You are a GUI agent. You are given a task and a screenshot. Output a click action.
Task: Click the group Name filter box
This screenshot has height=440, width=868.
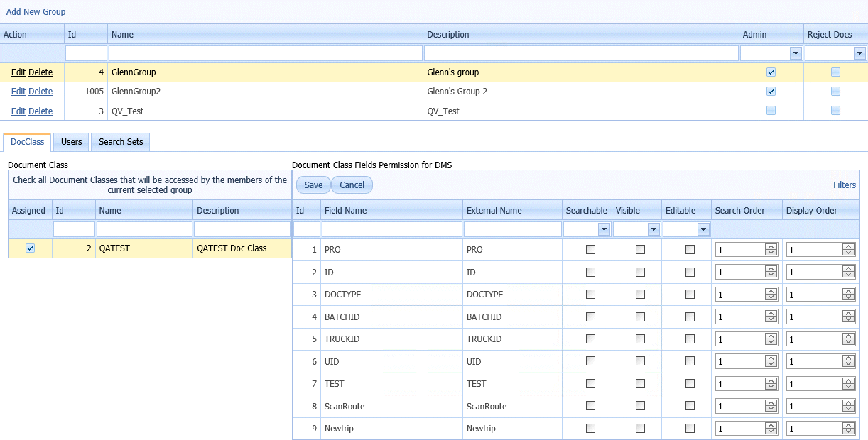(x=266, y=53)
